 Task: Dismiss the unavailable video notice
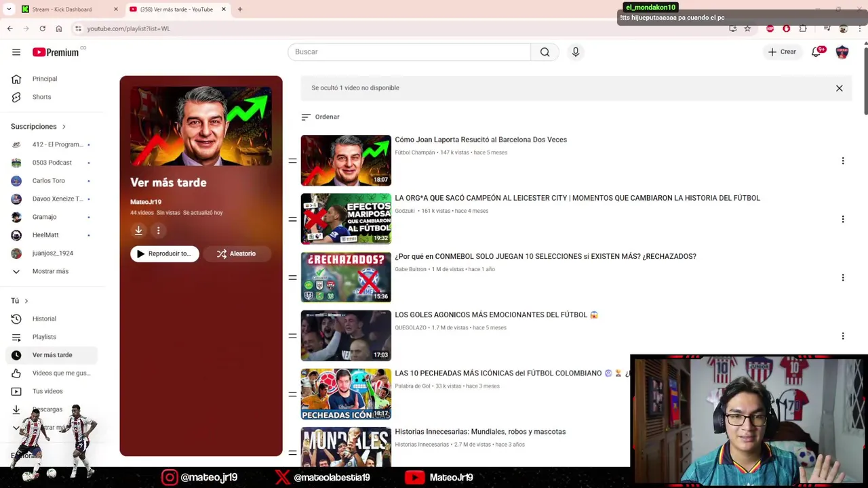click(x=839, y=88)
